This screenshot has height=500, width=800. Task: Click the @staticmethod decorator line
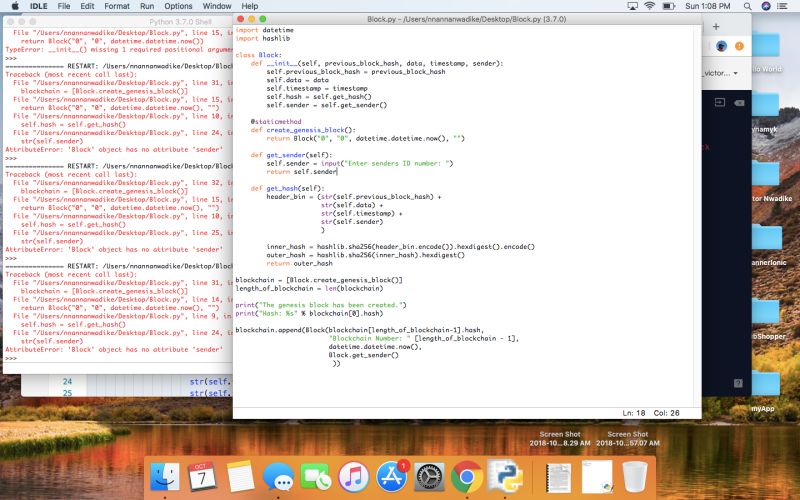276,121
